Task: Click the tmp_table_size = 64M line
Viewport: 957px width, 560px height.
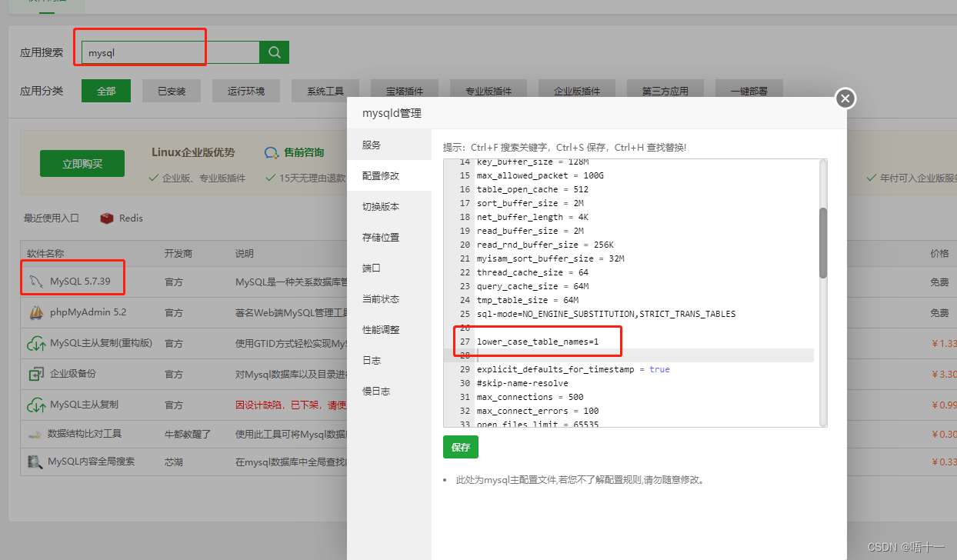Action: (x=528, y=300)
